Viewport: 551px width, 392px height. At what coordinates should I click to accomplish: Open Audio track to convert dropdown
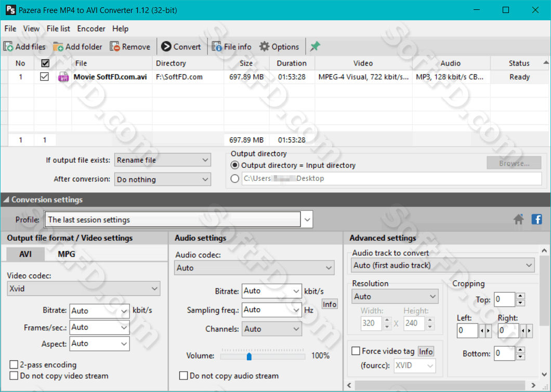tap(443, 266)
